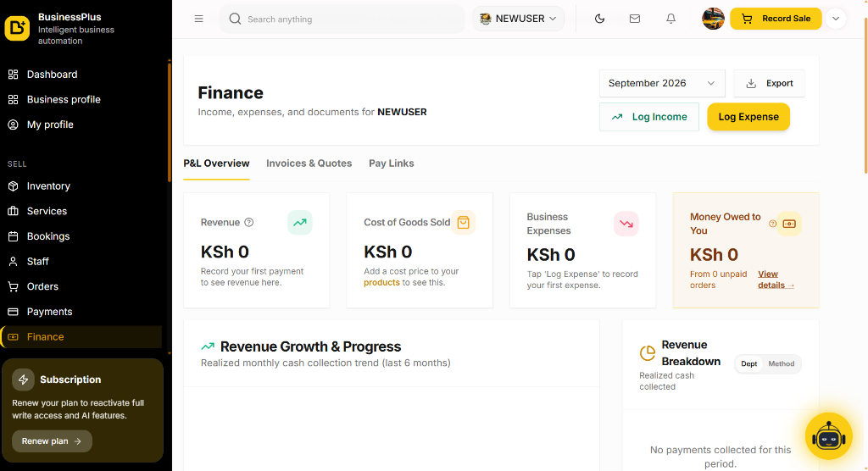The image size is (868, 471).
Task: Open the View details link
Action: click(776, 280)
